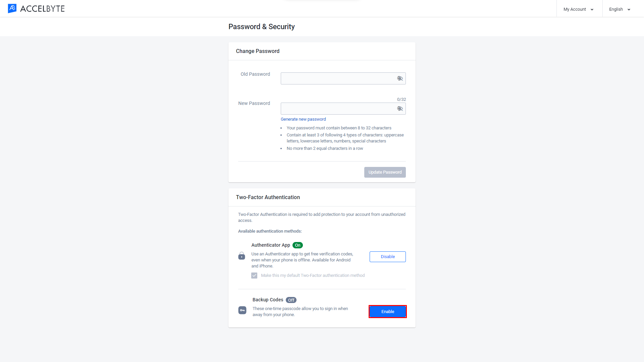This screenshot has width=644, height=362.
Task: Click the My Account dropdown arrow
Action: [x=592, y=9]
